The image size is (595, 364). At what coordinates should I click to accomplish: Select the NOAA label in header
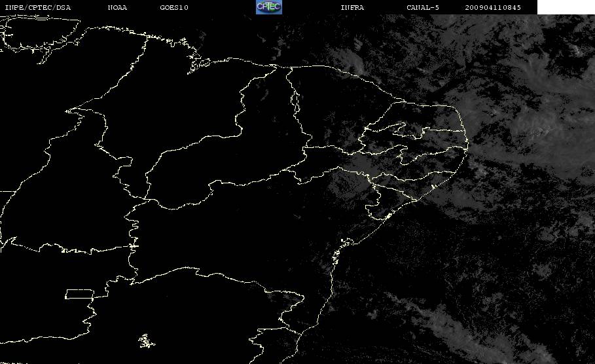(x=118, y=8)
